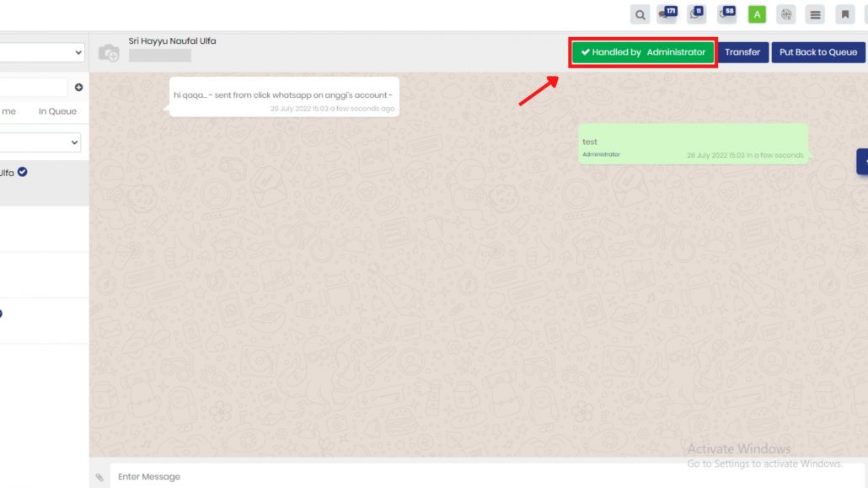Open the green A profile avatar
The height and width of the screenshot is (488, 868).
pyautogui.click(x=757, y=15)
